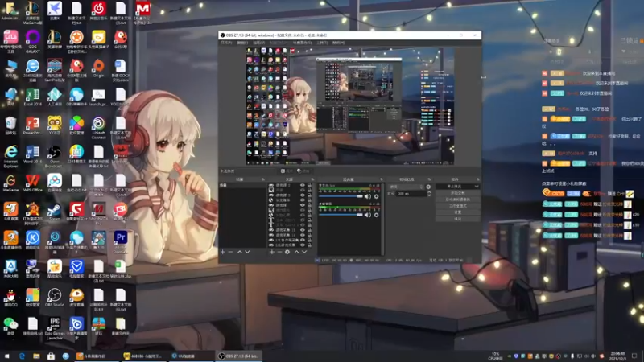Toggle the lock of the LOL客户端采集 source
Image resolution: width=644 pixels, height=362 pixels.
(x=309, y=240)
